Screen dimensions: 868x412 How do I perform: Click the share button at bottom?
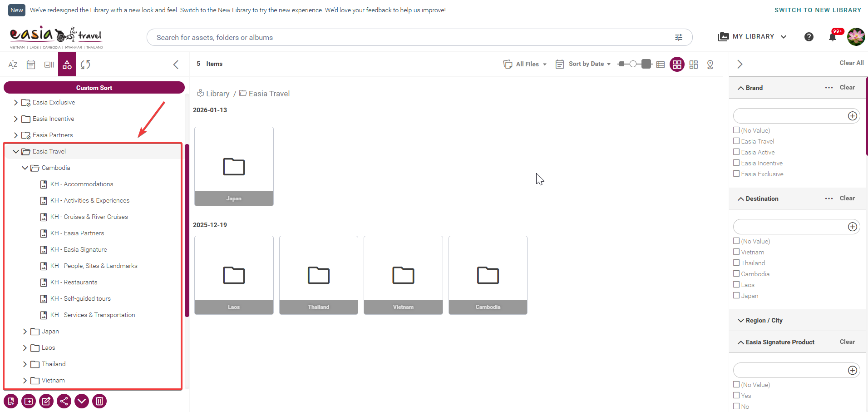point(64,401)
